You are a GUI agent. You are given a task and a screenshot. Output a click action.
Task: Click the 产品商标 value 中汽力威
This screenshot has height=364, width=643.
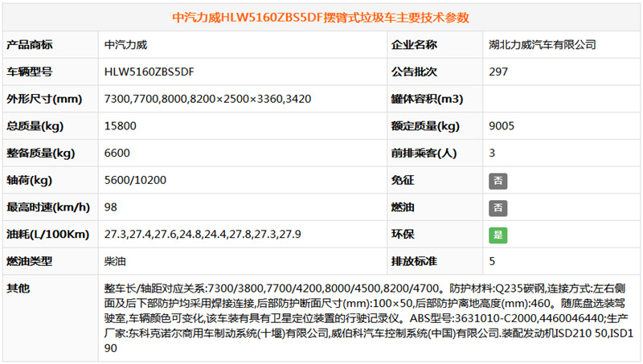pyautogui.click(x=126, y=45)
